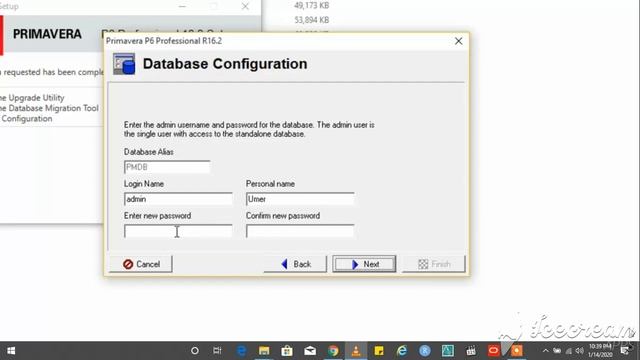640x360 pixels.
Task: Click the checkered Finish flag icon
Action: pos(423,264)
